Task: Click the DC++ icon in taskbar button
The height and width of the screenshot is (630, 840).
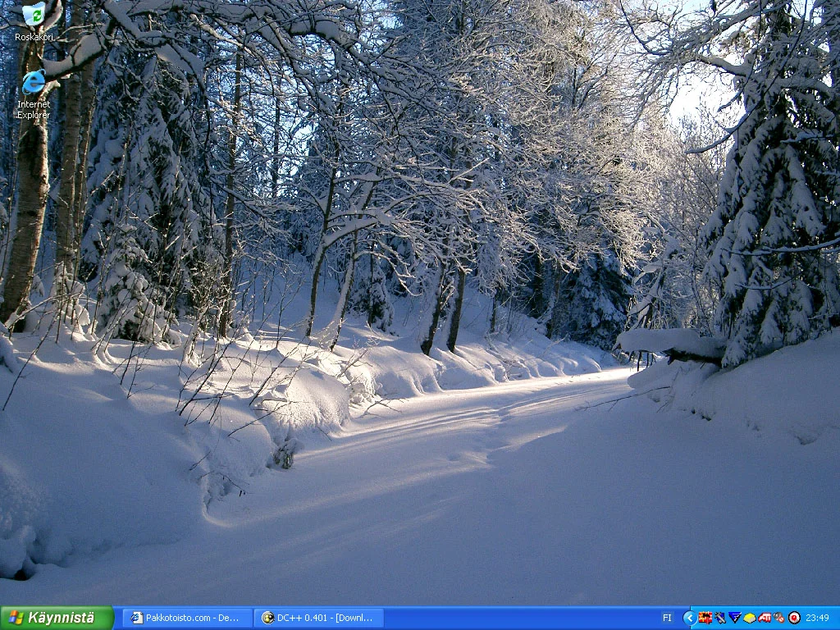Action: [267, 618]
